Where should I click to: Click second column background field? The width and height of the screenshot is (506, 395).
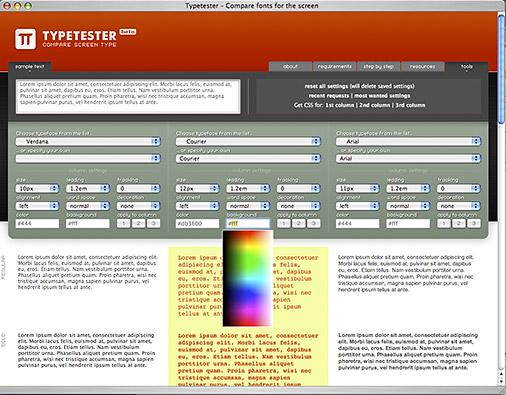point(248,223)
